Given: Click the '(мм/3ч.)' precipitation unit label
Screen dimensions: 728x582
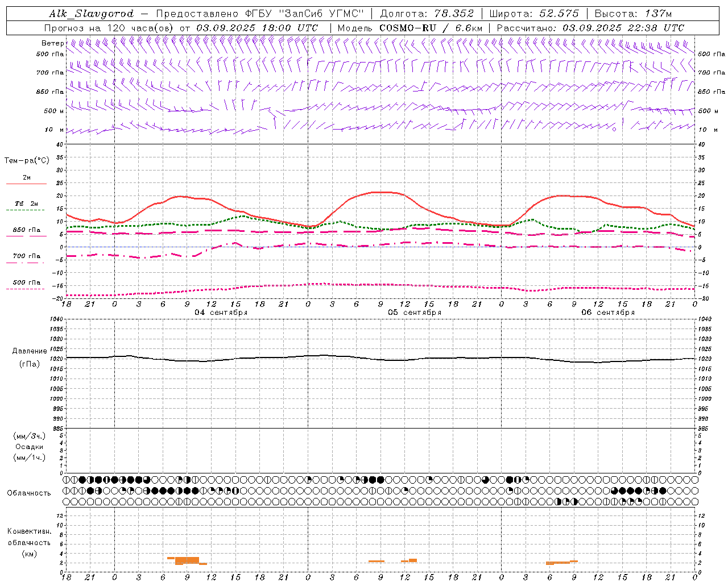Looking at the screenshot, I should (x=30, y=436).
